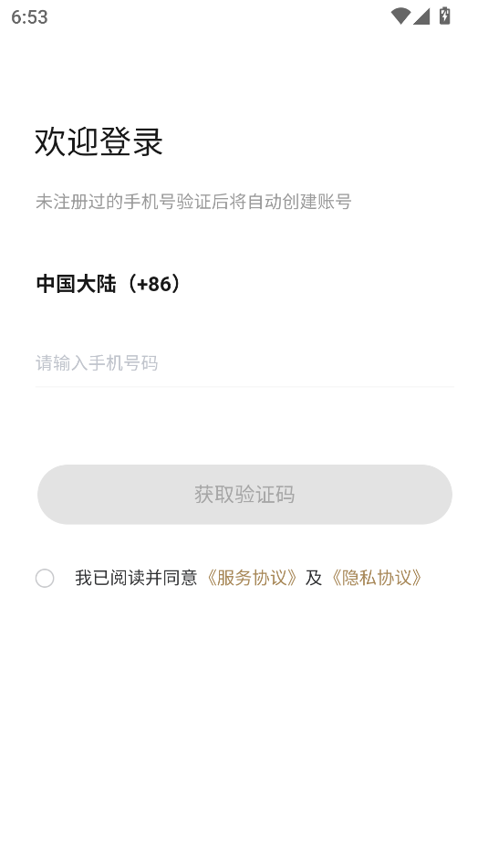
Task: Click the 同意 word in agreement text
Action: pyautogui.click(x=181, y=578)
